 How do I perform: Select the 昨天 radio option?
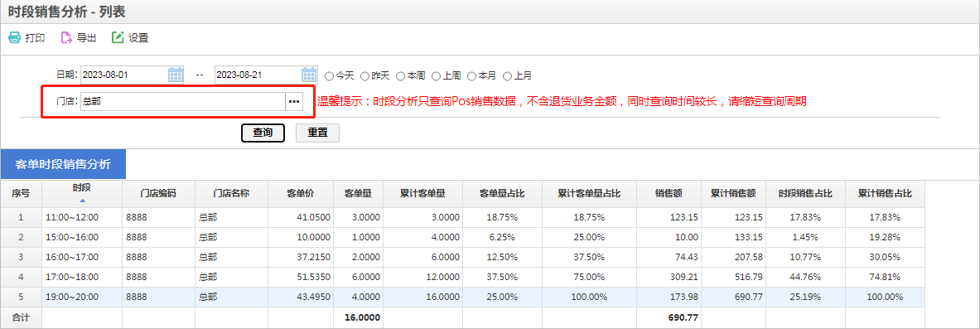point(364,75)
